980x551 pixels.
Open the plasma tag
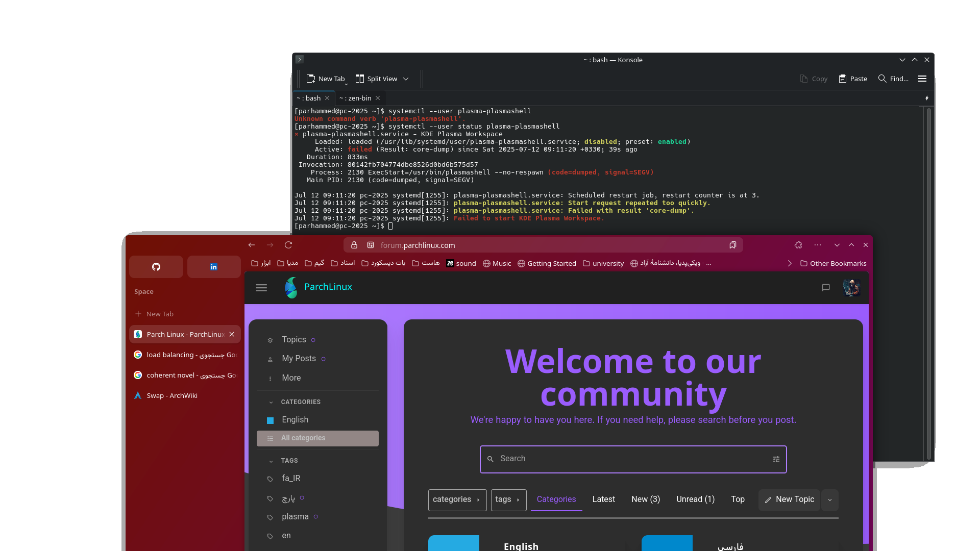295,517
